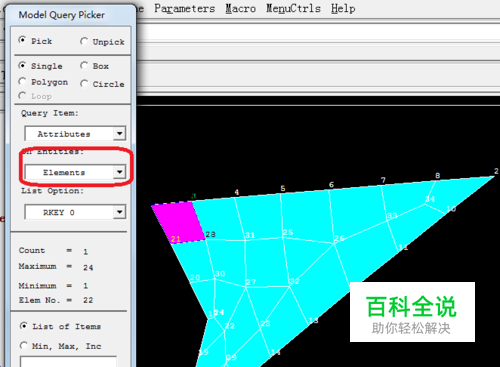
Task: Click node label 28 in mesh
Action: pos(210,234)
